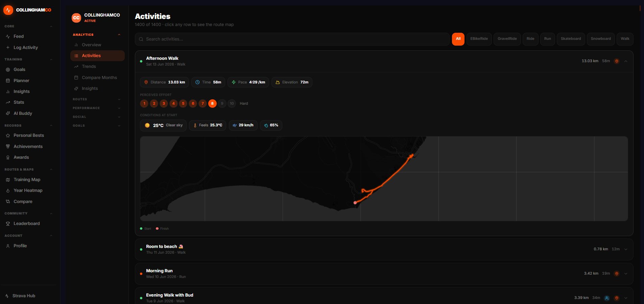The width and height of the screenshot is (644, 304).
Task: Collapse the Analytics section
Action: 97,35
